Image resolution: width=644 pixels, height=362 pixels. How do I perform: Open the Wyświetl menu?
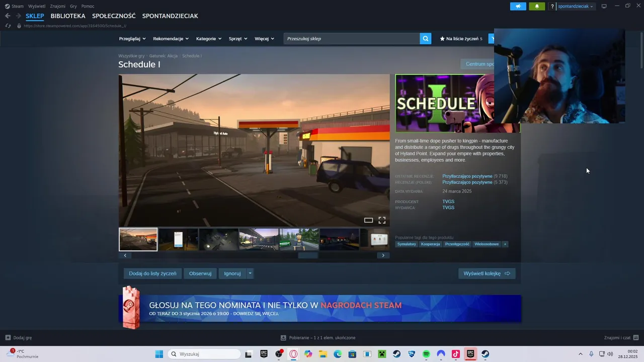tap(37, 6)
